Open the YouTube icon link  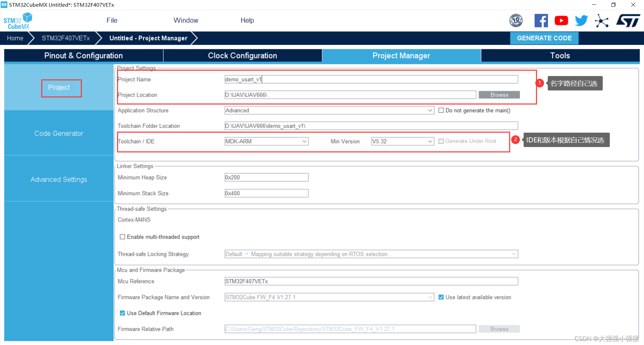click(x=561, y=20)
